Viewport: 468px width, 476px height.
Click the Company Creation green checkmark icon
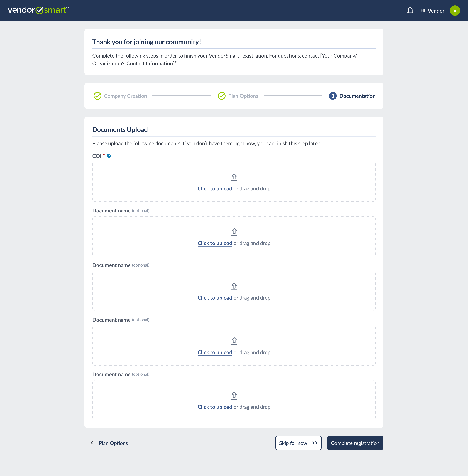pyautogui.click(x=97, y=96)
